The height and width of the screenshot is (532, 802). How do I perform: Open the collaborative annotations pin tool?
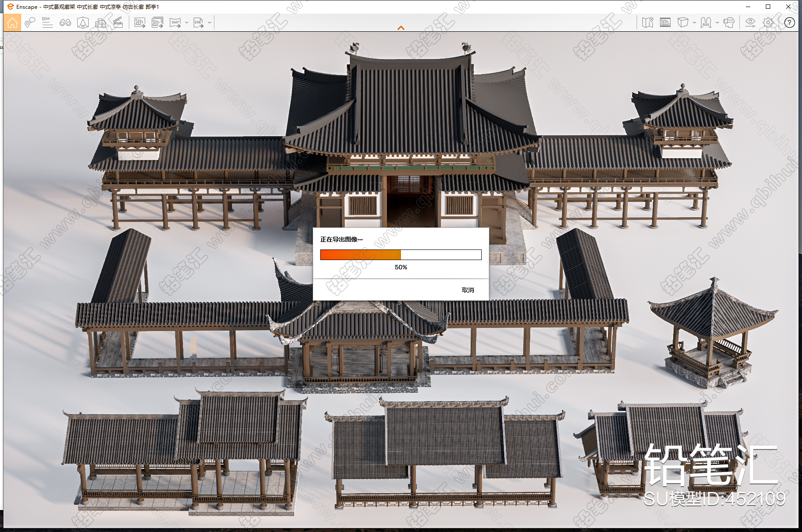[x=30, y=22]
